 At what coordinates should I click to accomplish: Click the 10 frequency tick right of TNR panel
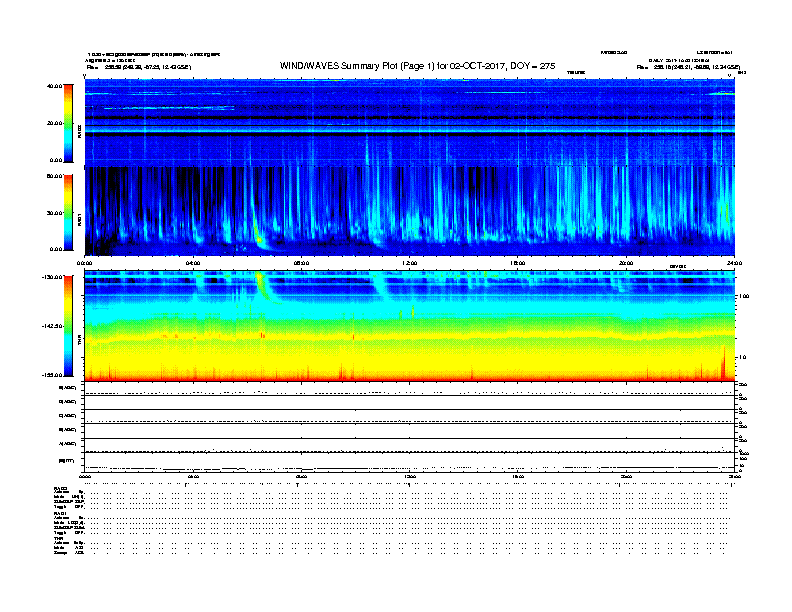click(742, 358)
